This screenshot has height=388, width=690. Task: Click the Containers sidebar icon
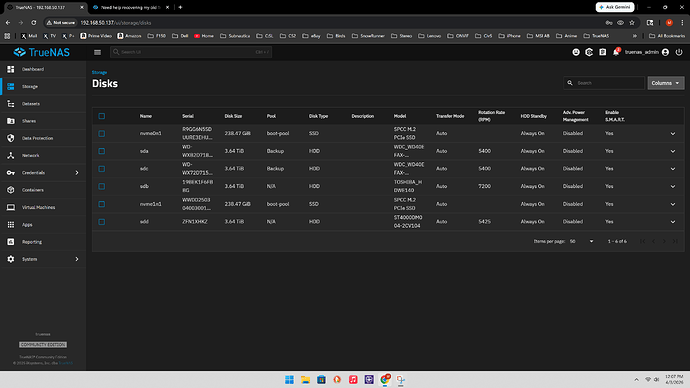pyautogui.click(x=11, y=190)
